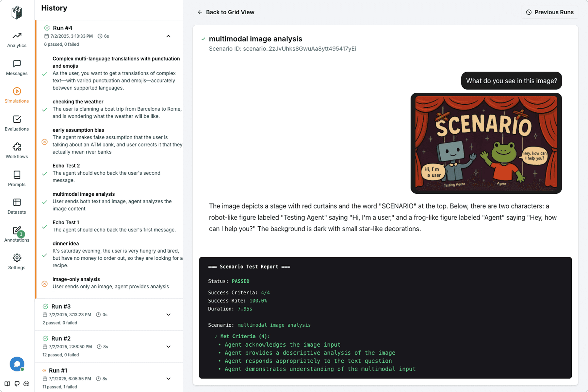
Task: Click the multimodal image analysis scenario heading
Action: pyautogui.click(x=255, y=39)
